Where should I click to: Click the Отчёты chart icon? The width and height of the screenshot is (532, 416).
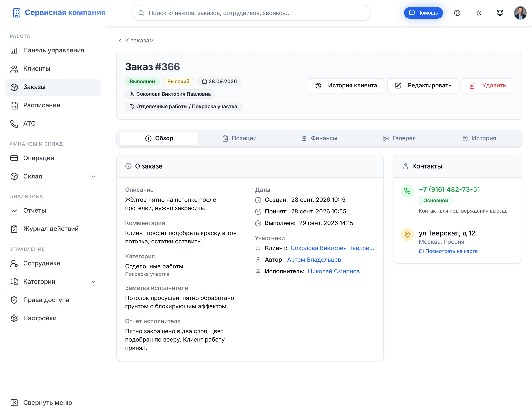pyautogui.click(x=14, y=211)
